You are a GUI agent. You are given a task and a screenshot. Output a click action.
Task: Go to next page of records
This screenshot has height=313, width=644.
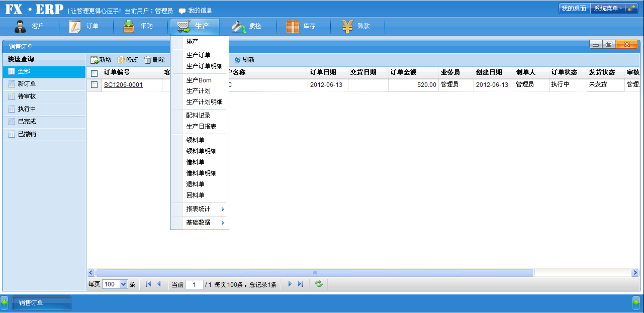pos(290,284)
